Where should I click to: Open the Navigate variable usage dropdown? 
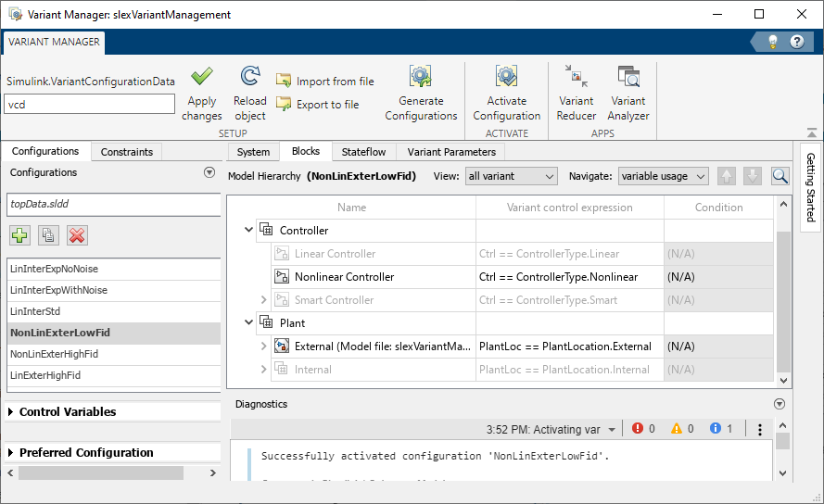tap(664, 177)
